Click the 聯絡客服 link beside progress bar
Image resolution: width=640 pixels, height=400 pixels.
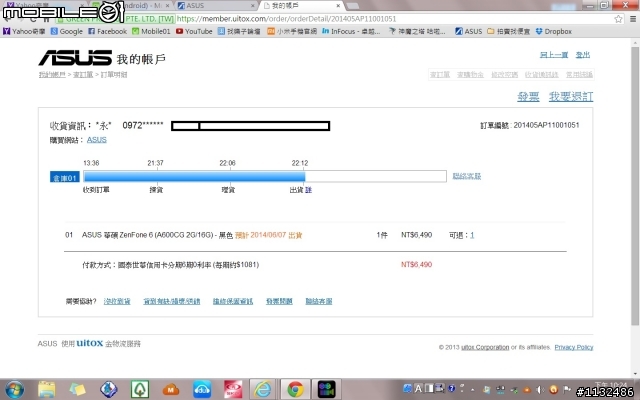point(467,176)
